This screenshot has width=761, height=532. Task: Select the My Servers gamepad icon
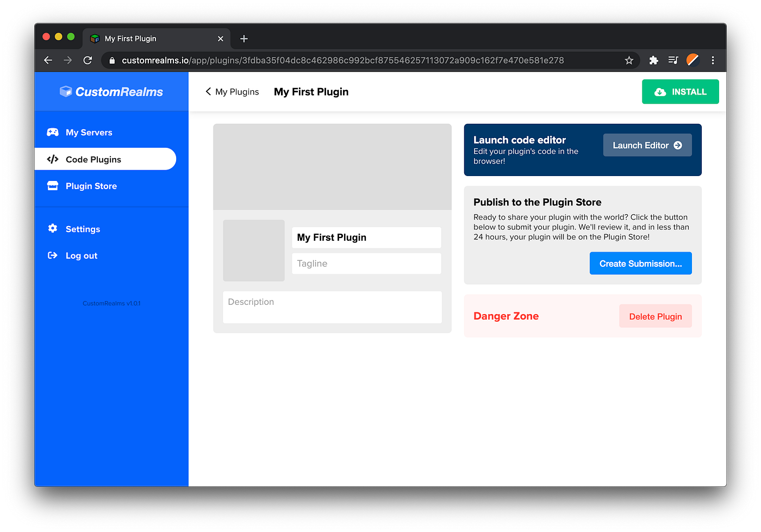52,132
